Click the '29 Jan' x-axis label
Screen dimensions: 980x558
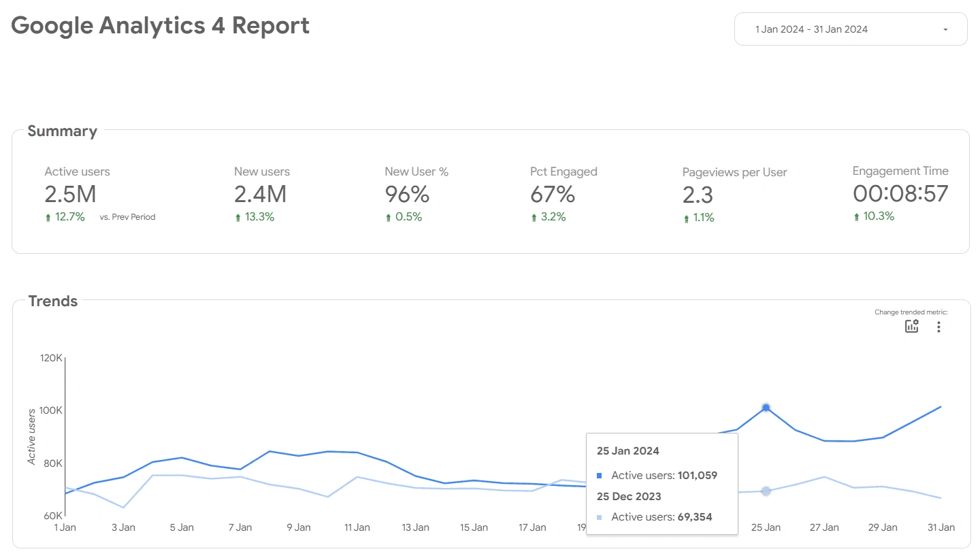[x=883, y=527]
